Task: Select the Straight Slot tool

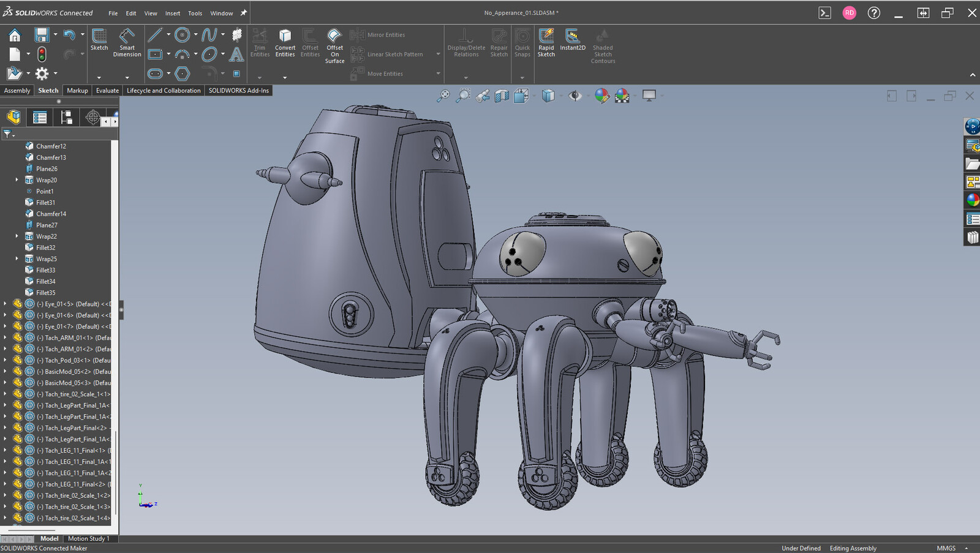Action: point(155,73)
